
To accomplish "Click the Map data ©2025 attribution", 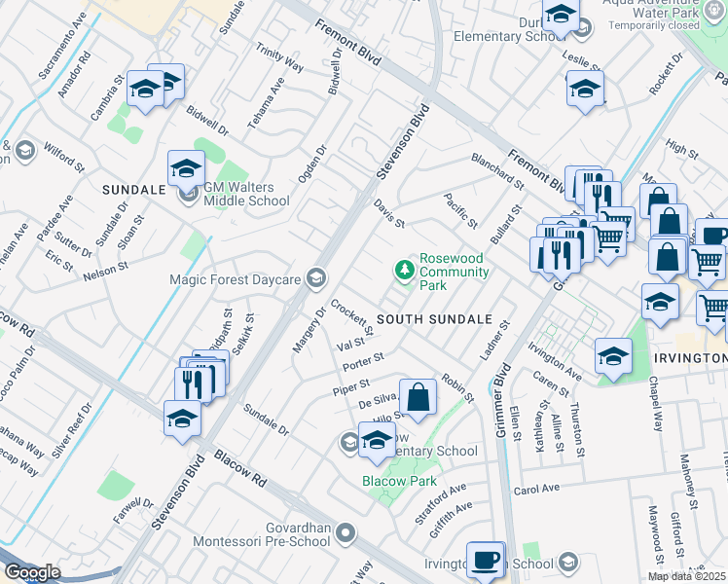I will pos(687,576).
